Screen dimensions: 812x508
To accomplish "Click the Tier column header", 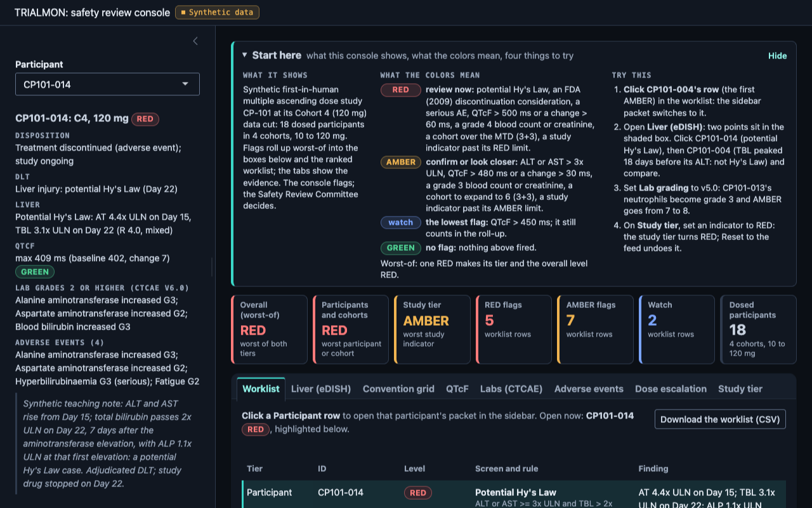I will point(254,469).
